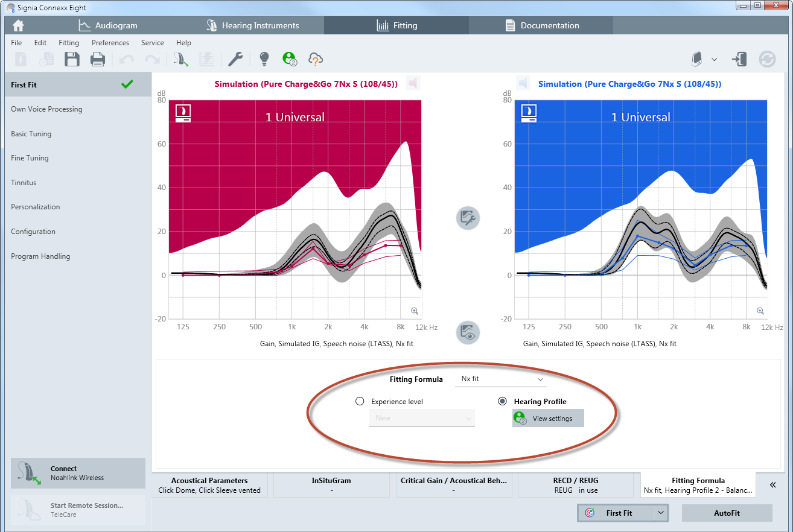Open the wrench tools icon
793x532 pixels.
[x=235, y=59]
